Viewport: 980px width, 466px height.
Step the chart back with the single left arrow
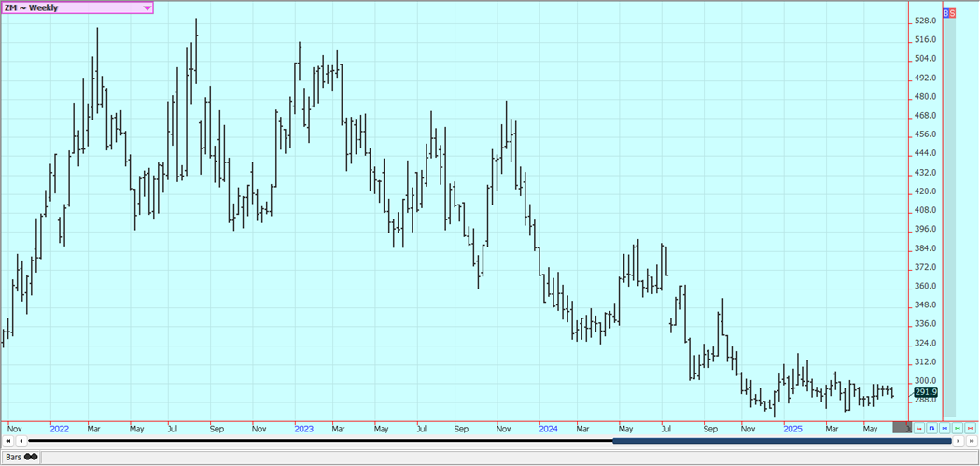click(21, 441)
